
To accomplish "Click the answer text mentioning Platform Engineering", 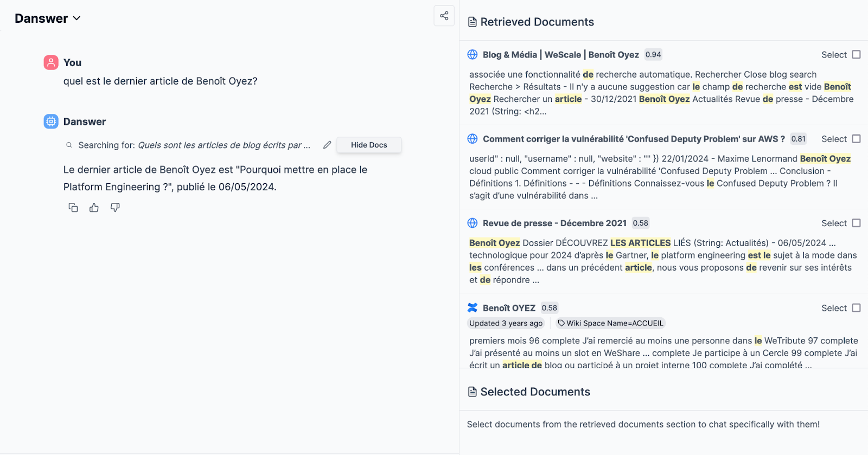I will (215, 178).
